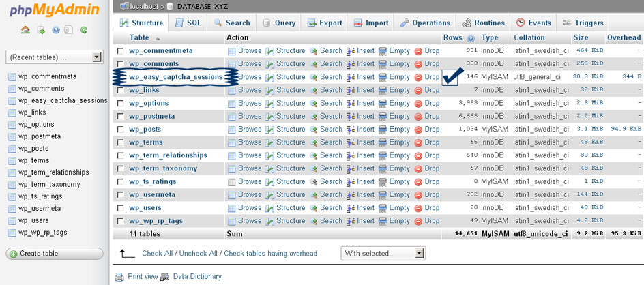Click the printer icon beside Print view
This screenshot has width=644, height=285.
[x=119, y=277]
